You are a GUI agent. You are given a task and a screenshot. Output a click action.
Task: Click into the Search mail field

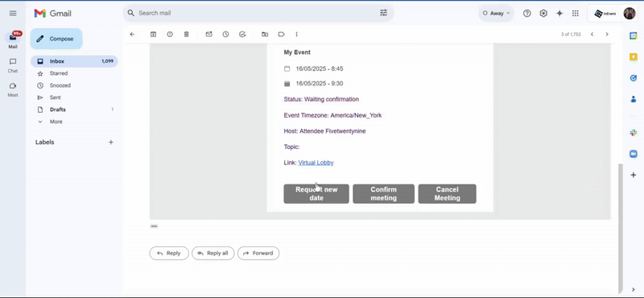258,13
